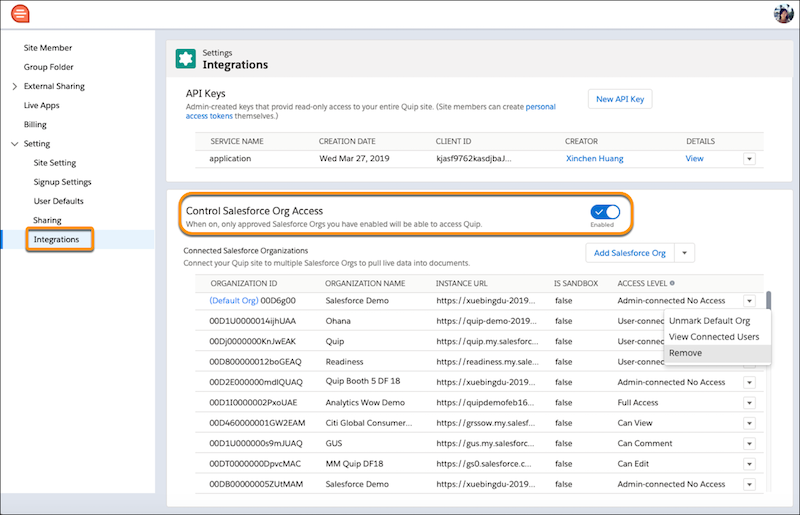Select Sharing under Setting
Screen dimensions: 800x515
(x=47, y=220)
